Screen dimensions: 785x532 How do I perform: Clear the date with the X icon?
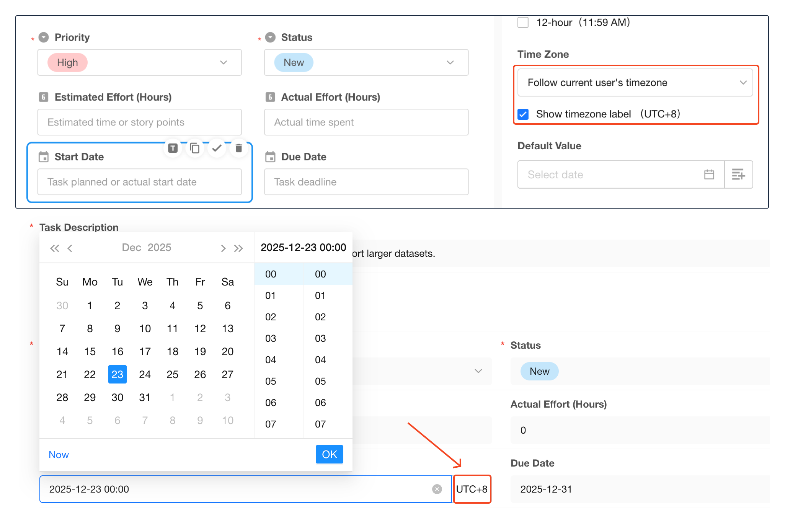pos(437,489)
